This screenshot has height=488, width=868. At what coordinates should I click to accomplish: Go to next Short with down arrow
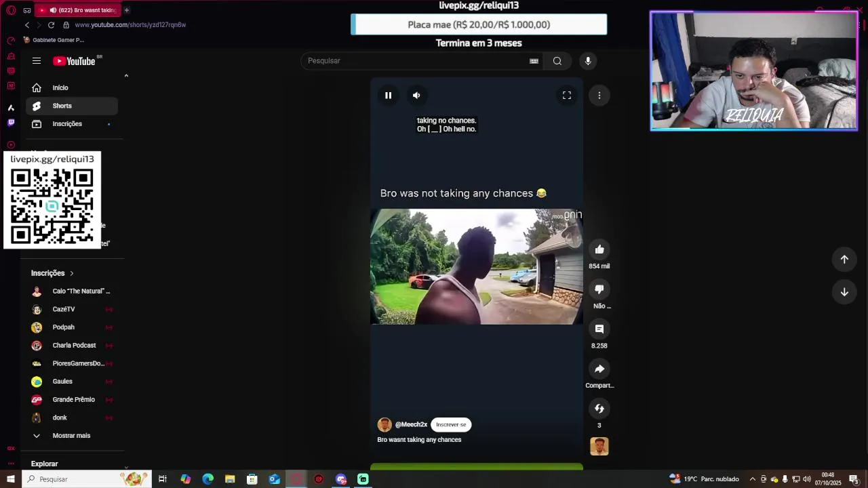(844, 292)
